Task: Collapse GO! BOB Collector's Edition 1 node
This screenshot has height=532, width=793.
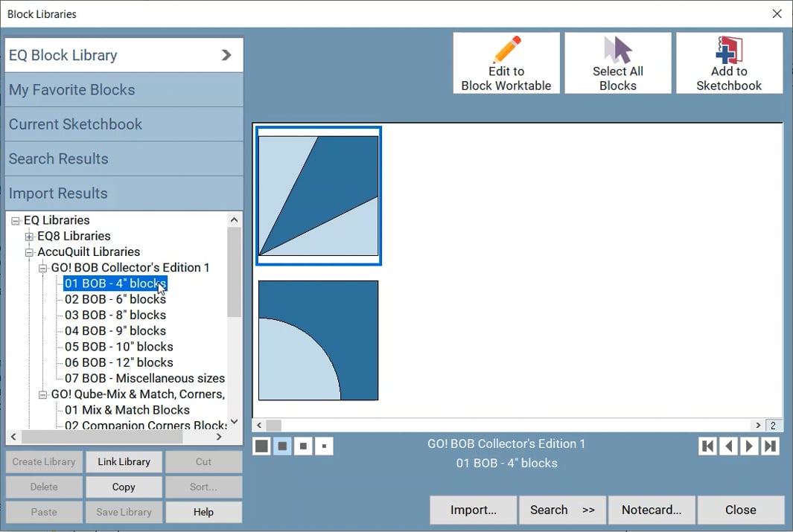Action: pyautogui.click(x=43, y=268)
